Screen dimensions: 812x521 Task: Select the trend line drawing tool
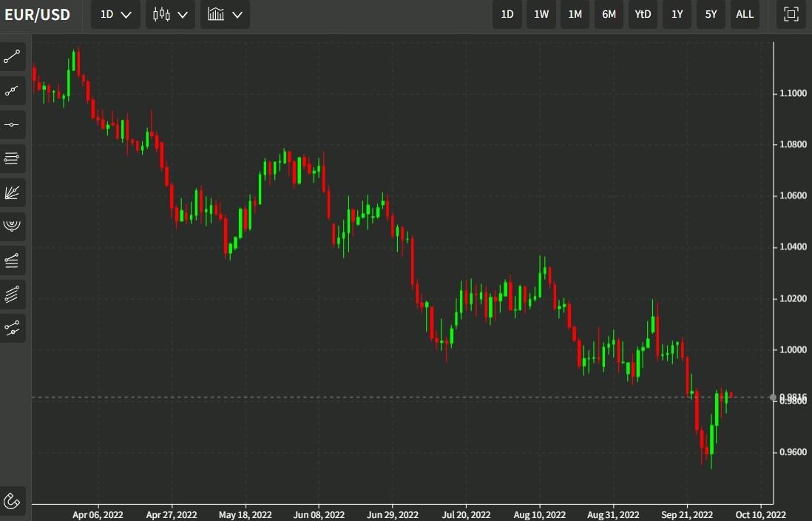tap(12, 57)
